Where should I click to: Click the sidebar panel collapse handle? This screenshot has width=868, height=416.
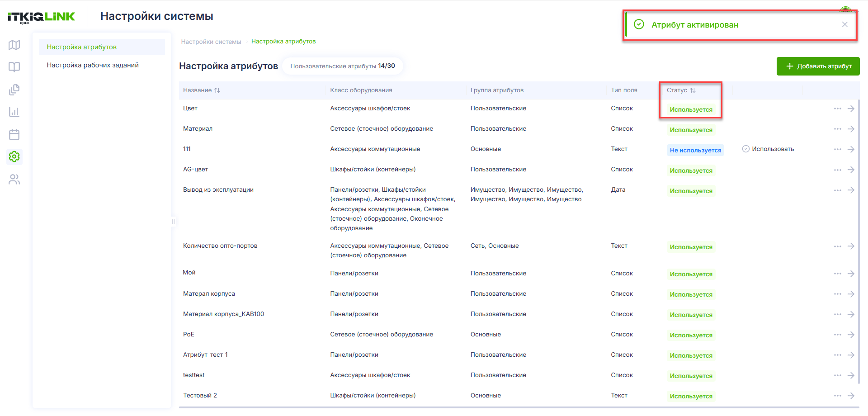click(173, 222)
